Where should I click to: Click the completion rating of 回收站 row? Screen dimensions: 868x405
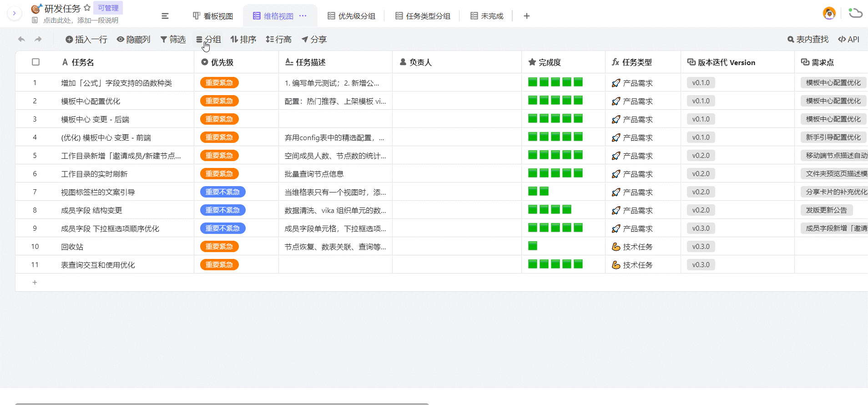(x=533, y=246)
